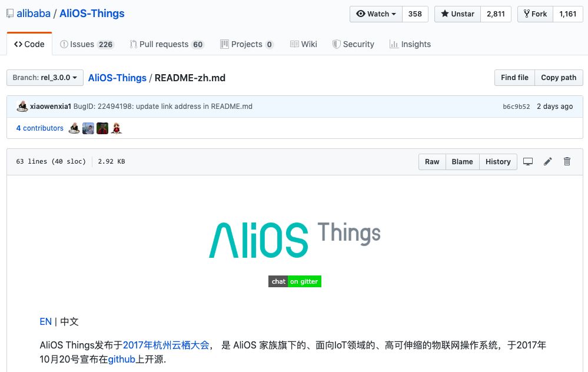588x372 pixels.
Task: Open the Watch dropdown button
Action: pyautogui.click(x=376, y=14)
